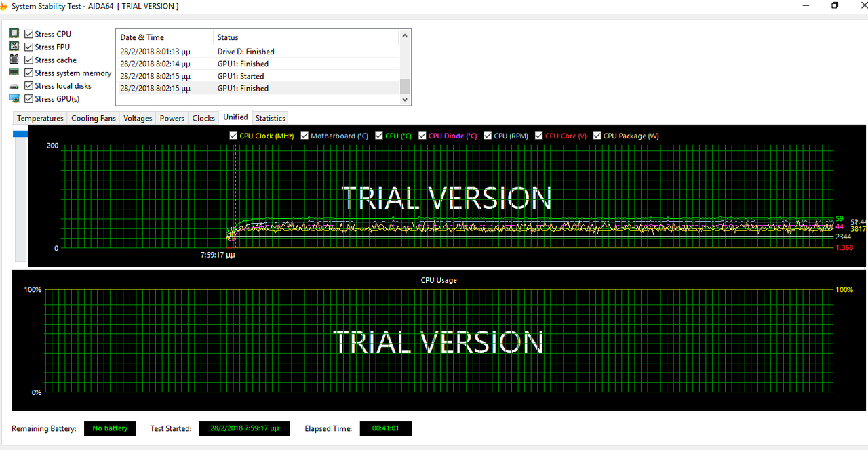Uncheck the green CPU (°C) legend checkbox

point(379,136)
